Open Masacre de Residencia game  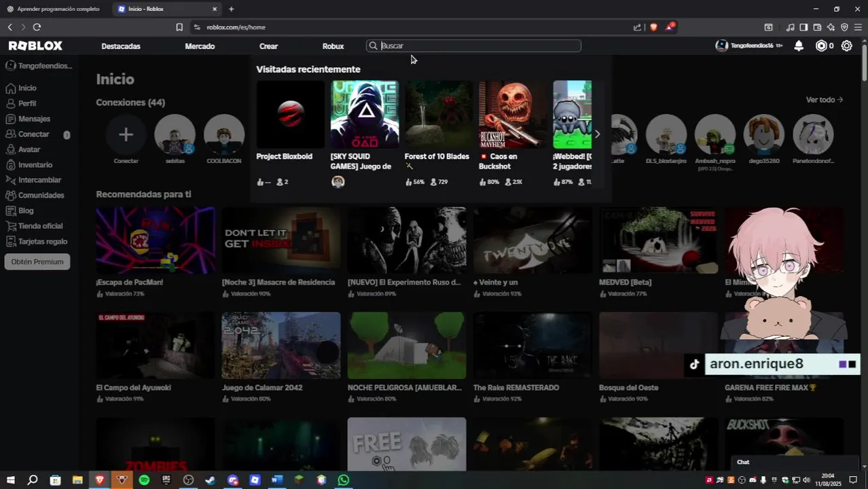(x=281, y=240)
